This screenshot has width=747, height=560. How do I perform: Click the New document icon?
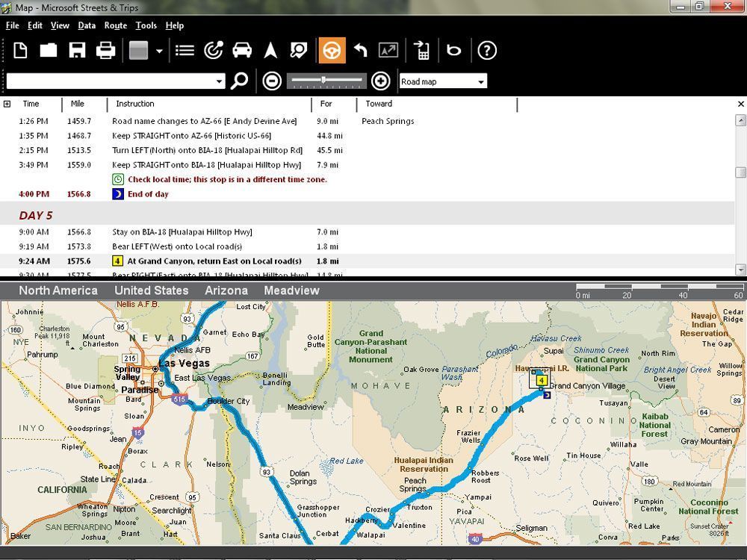[20, 51]
